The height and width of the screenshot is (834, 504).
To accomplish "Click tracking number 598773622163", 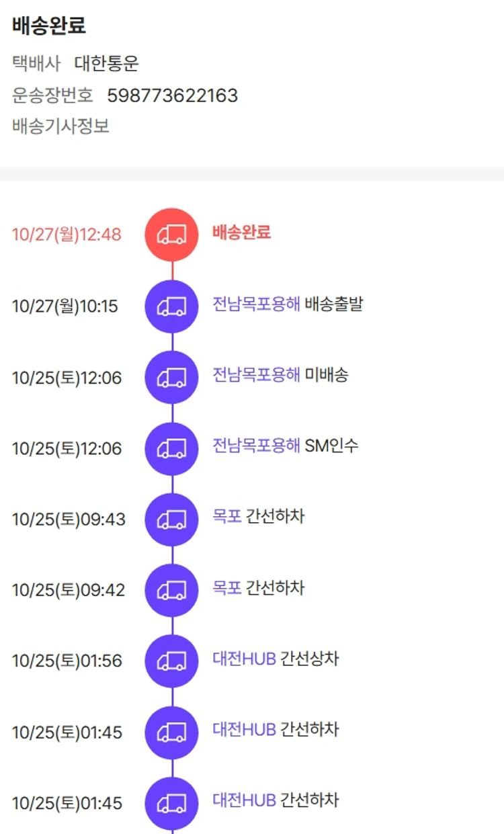I will point(173,95).
